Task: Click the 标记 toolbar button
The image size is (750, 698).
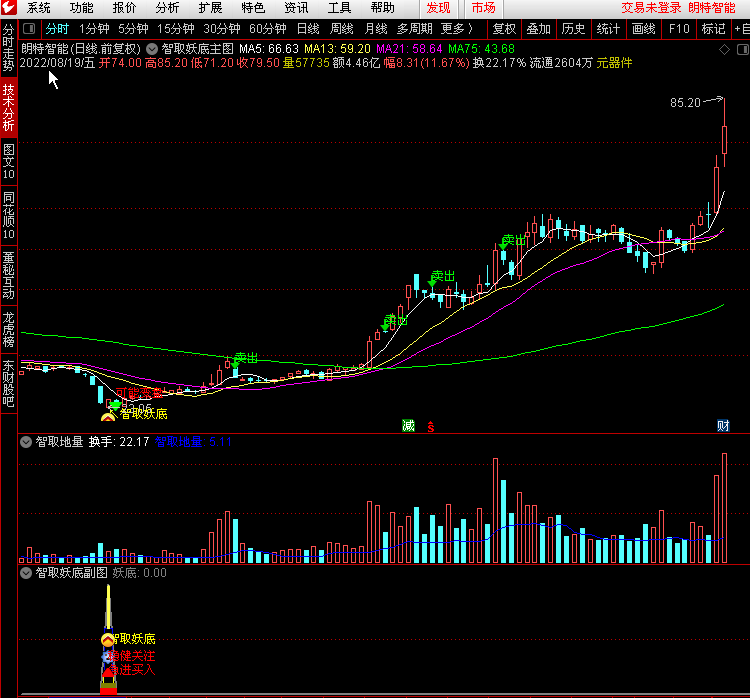Action: click(x=714, y=29)
